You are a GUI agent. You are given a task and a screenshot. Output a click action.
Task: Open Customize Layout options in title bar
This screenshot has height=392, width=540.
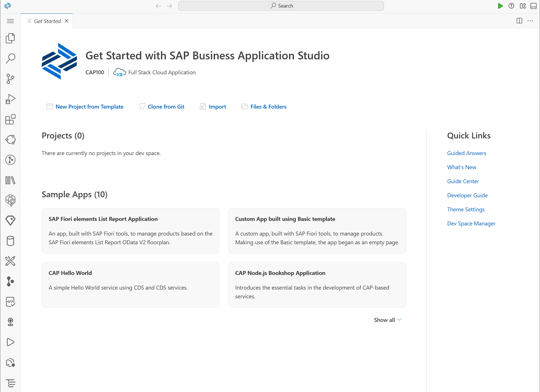(523, 6)
